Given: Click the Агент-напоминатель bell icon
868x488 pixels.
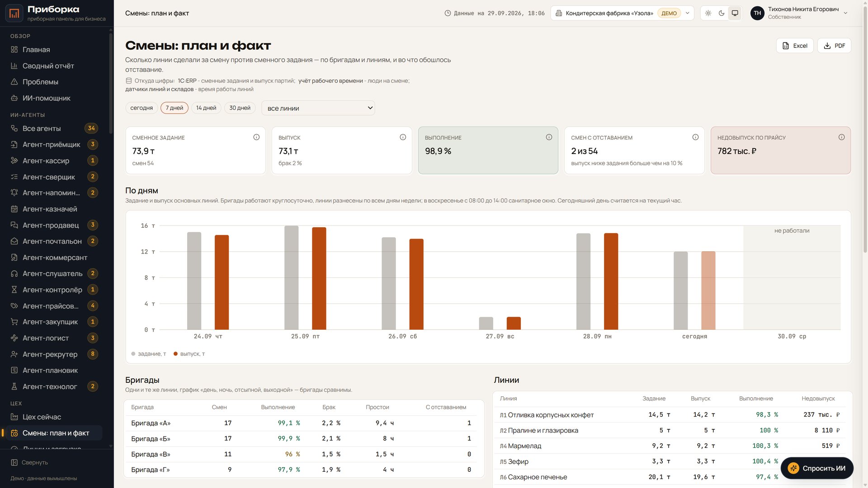Looking at the screenshot, I should 14,193.
